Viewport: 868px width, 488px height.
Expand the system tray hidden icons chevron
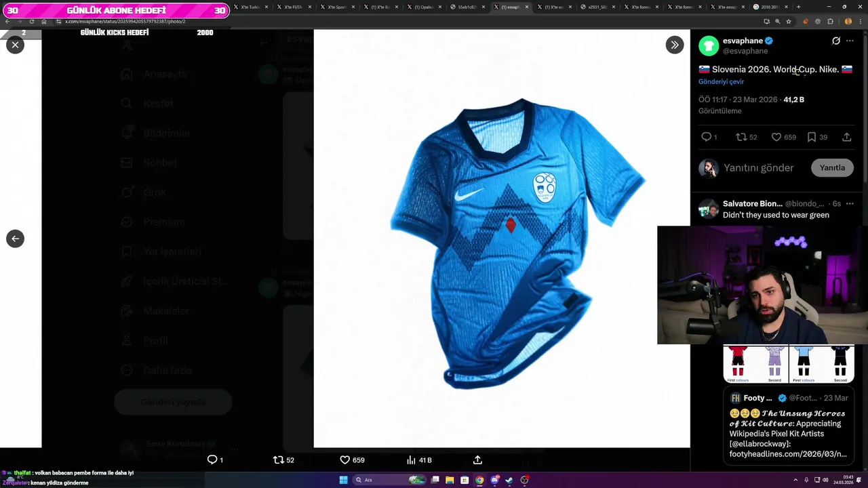(x=795, y=480)
